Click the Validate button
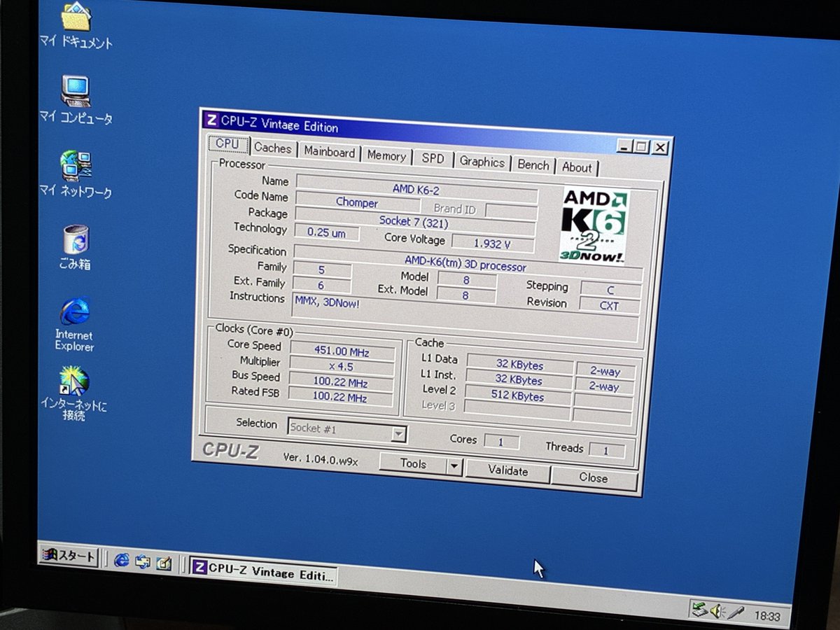The height and width of the screenshot is (630, 840). point(508,471)
